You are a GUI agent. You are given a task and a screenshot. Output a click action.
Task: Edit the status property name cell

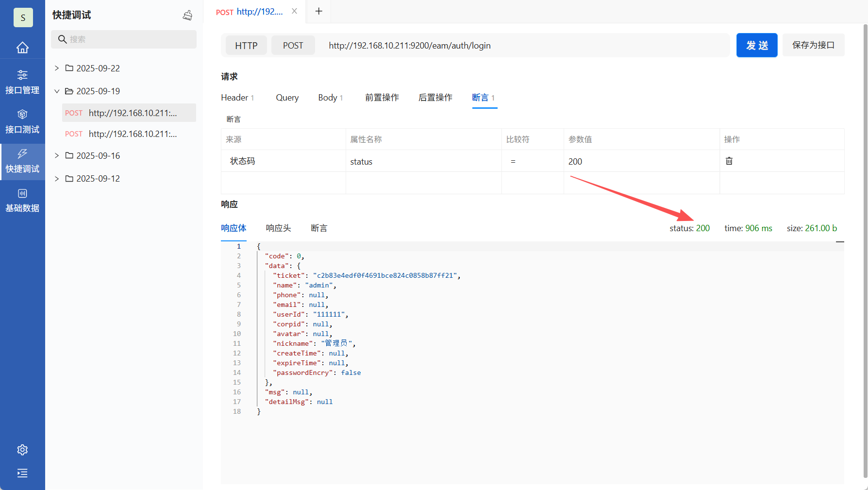pyautogui.click(x=423, y=161)
